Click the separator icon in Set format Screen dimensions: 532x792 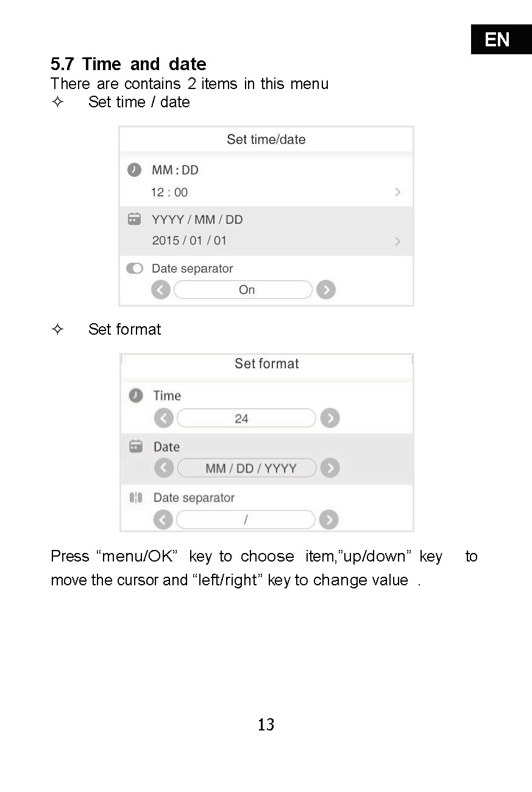tap(136, 498)
